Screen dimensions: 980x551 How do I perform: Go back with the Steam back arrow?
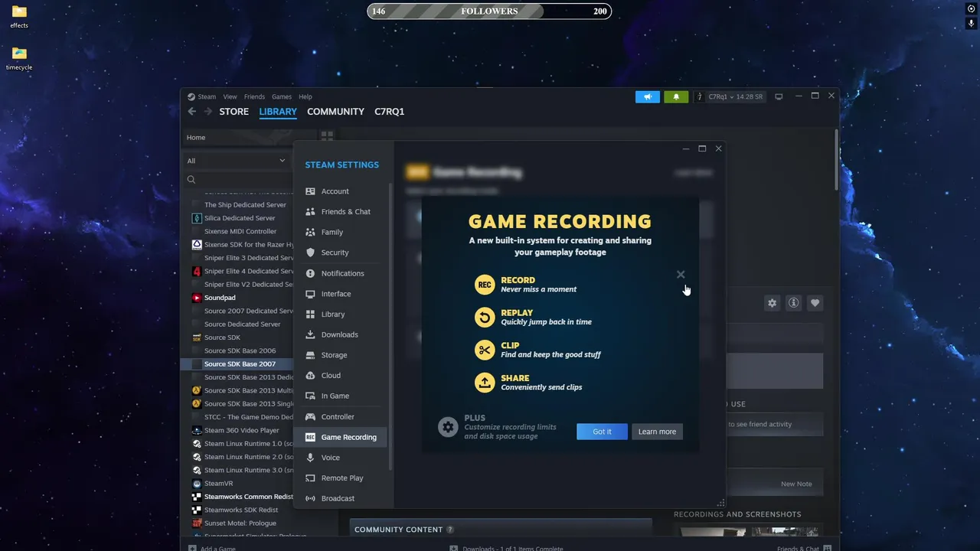[x=191, y=112]
